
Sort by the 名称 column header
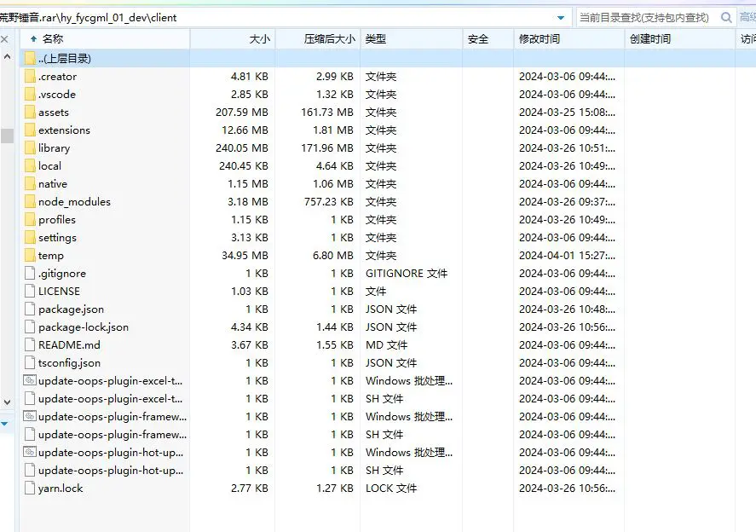click(105, 38)
